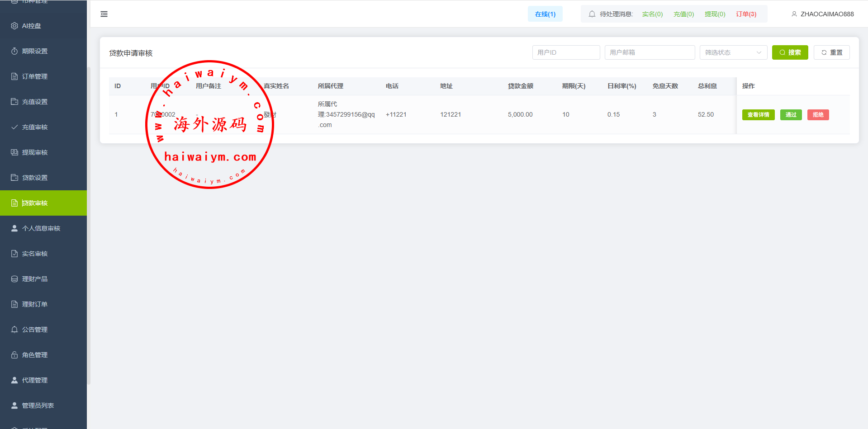Screen dimensions: 868x429
Task: Click 查看详情 for loan record 1
Action: pos(758,115)
